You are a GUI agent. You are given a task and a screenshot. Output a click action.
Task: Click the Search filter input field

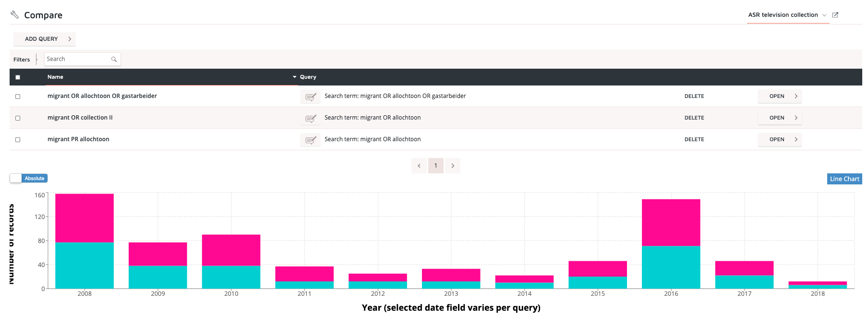click(x=77, y=59)
